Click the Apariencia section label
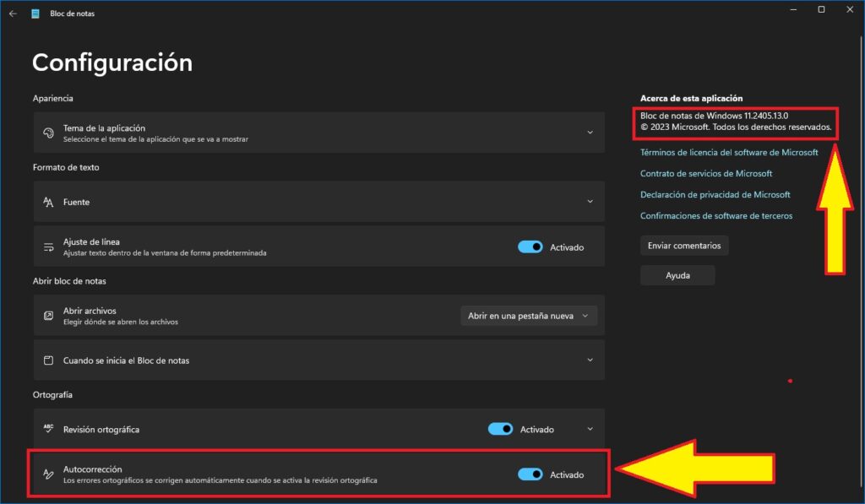Viewport: 865px width, 504px height. point(53,98)
